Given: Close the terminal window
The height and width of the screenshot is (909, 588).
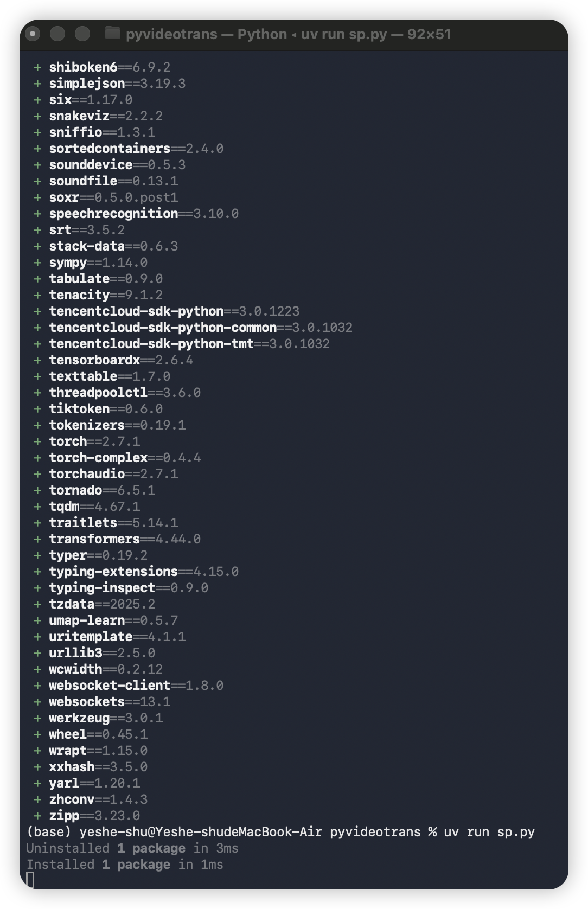Looking at the screenshot, I should [33, 34].
